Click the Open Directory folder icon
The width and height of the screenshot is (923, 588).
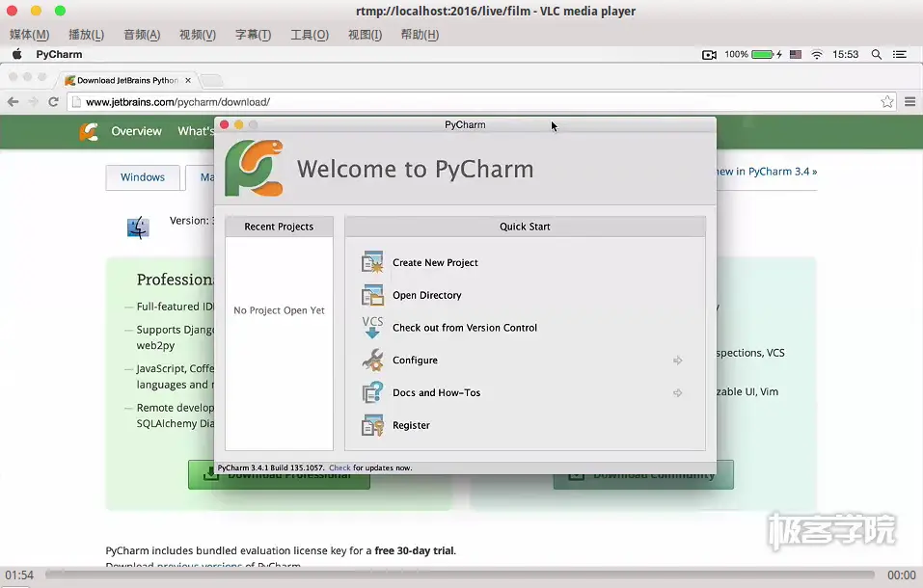coord(372,295)
